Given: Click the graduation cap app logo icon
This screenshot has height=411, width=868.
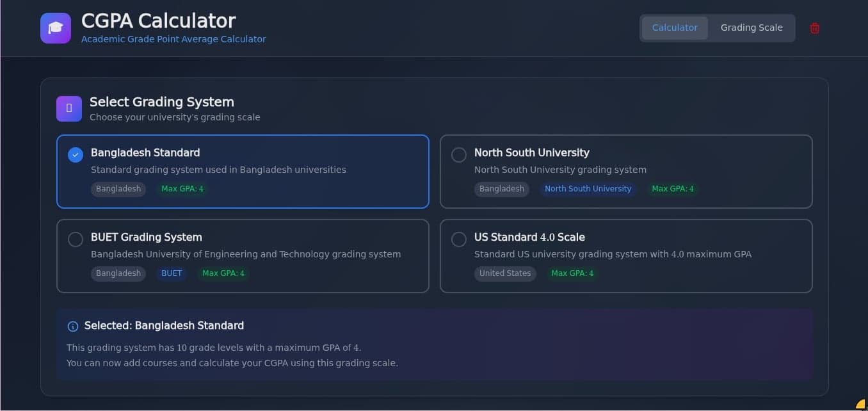Looking at the screenshot, I should (56, 28).
